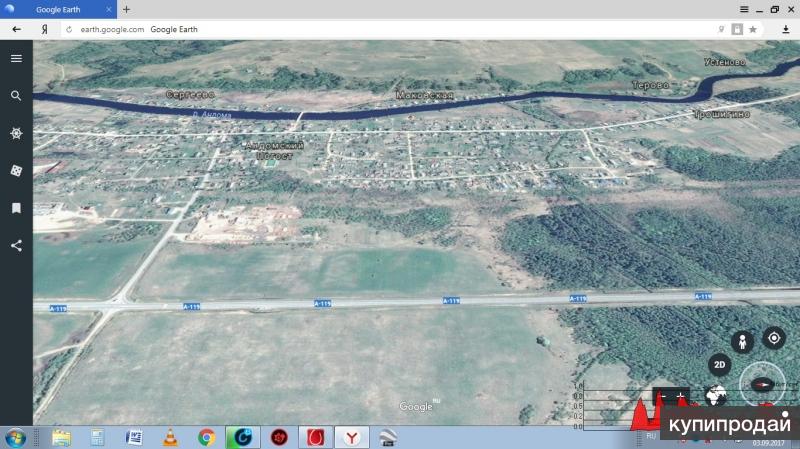The height and width of the screenshot is (449, 800).
Task: Open File Explorer from taskbar
Action: (x=61, y=438)
